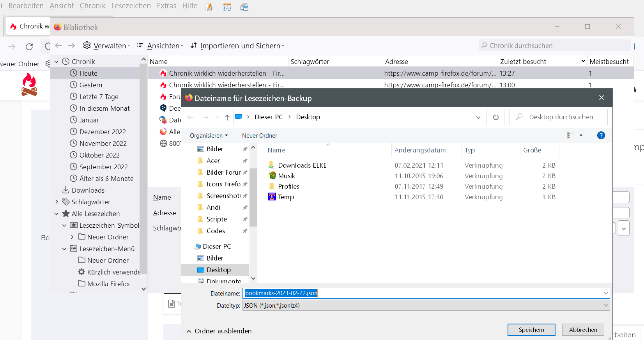
Task: Expand the Schlagwörter tree node
Action: coord(57,202)
